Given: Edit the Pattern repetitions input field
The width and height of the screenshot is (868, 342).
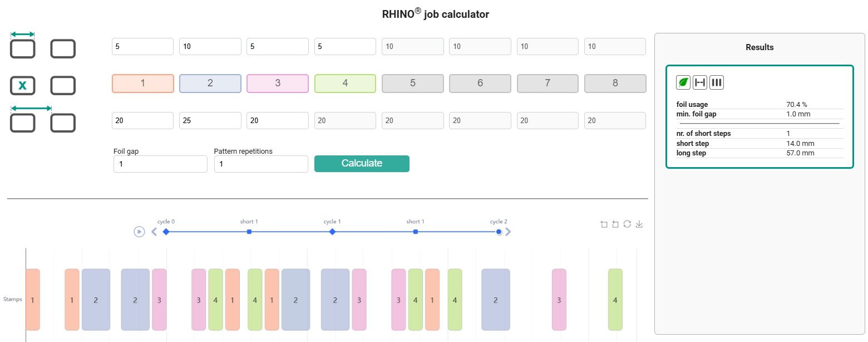Looking at the screenshot, I should click(x=261, y=164).
